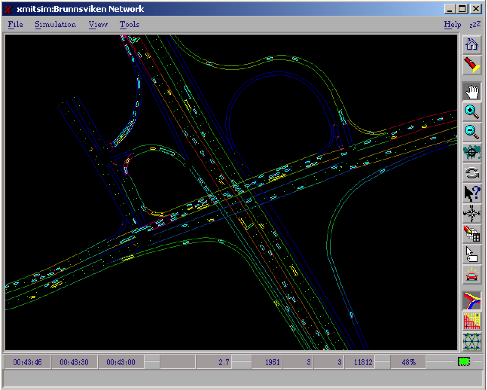The image size is (487, 390).
Task: Toggle the red and yellow grid view
Action: point(472,321)
